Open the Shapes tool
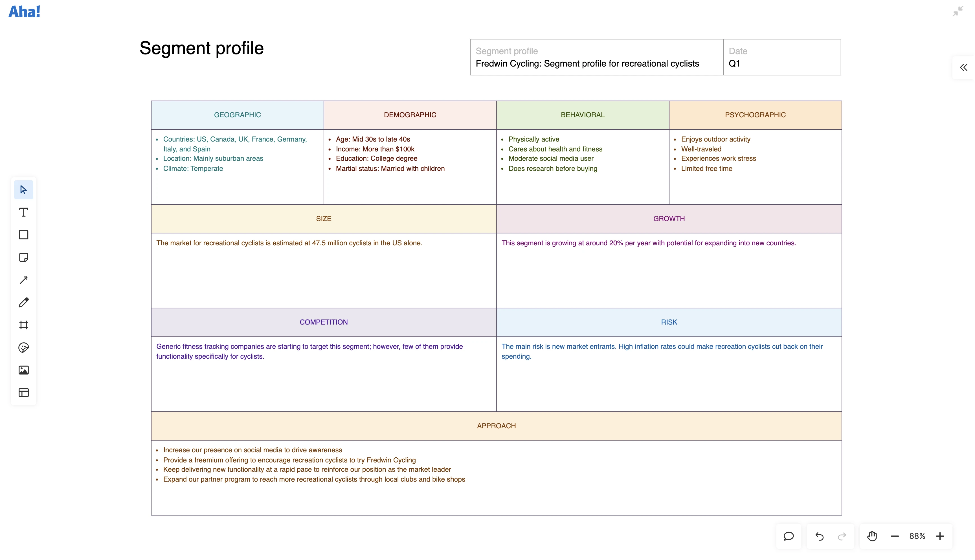The height and width of the screenshot is (560, 975). click(23, 235)
